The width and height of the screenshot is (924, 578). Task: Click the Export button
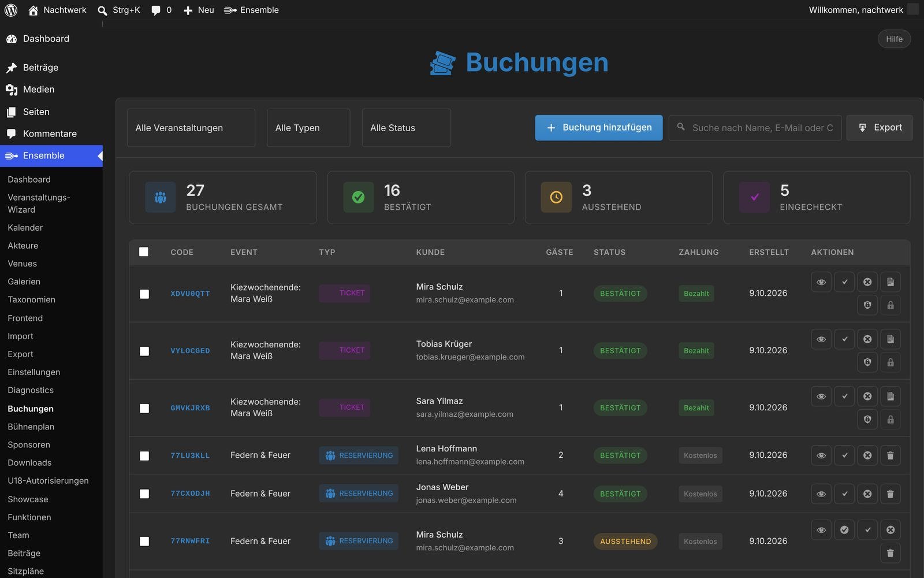point(880,128)
